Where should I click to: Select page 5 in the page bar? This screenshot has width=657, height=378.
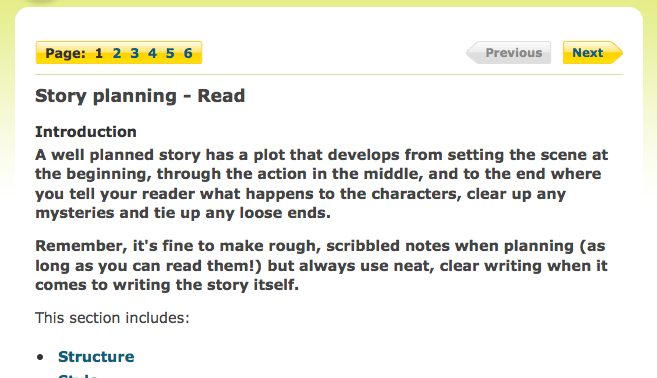click(170, 53)
